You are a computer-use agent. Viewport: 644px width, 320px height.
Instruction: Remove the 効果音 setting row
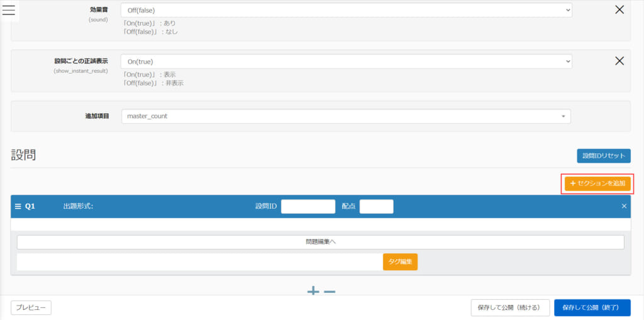point(619,10)
